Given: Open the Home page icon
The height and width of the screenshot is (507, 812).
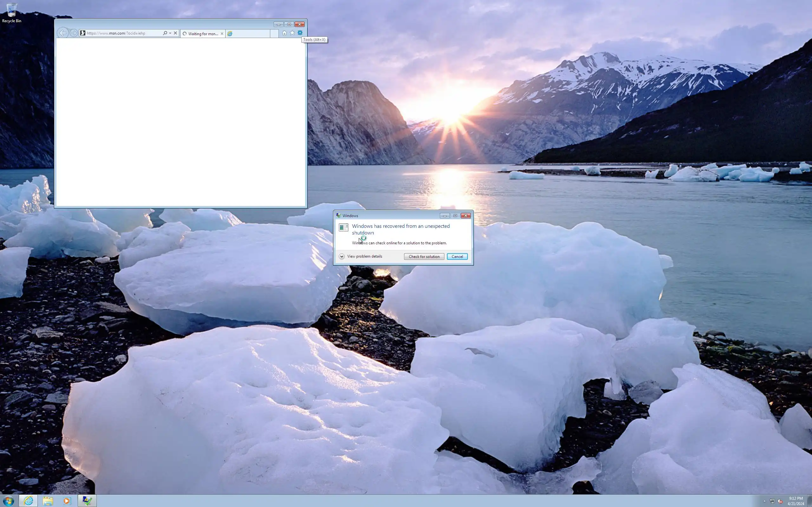Looking at the screenshot, I should pyautogui.click(x=284, y=33).
